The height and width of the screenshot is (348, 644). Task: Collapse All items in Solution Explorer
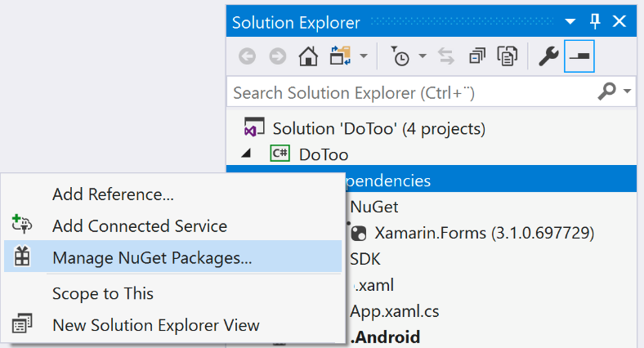[x=476, y=56]
